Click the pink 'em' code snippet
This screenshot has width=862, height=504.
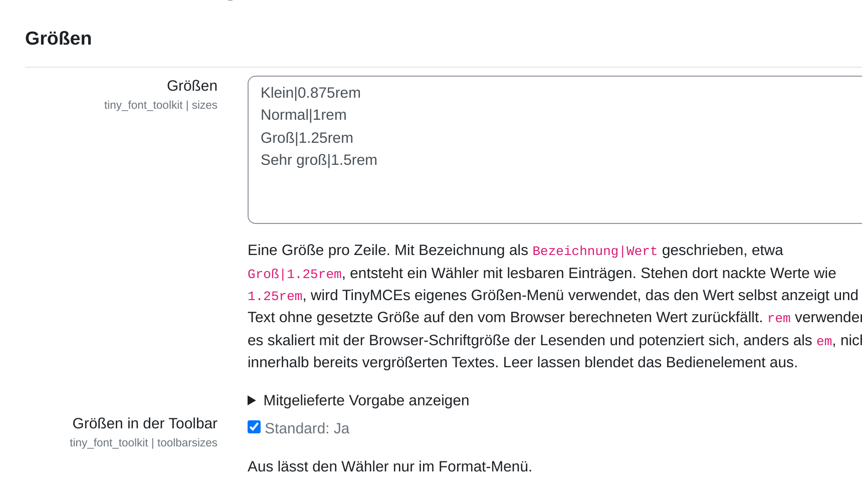click(824, 341)
